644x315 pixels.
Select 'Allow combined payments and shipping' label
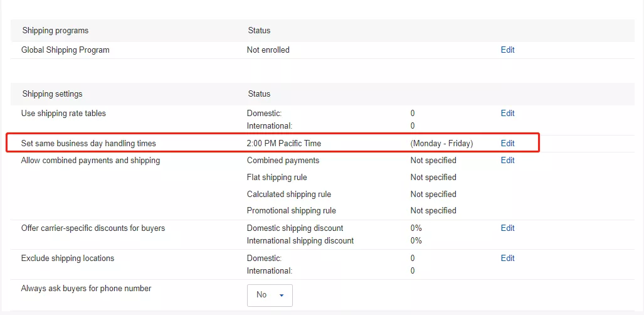[x=90, y=161]
